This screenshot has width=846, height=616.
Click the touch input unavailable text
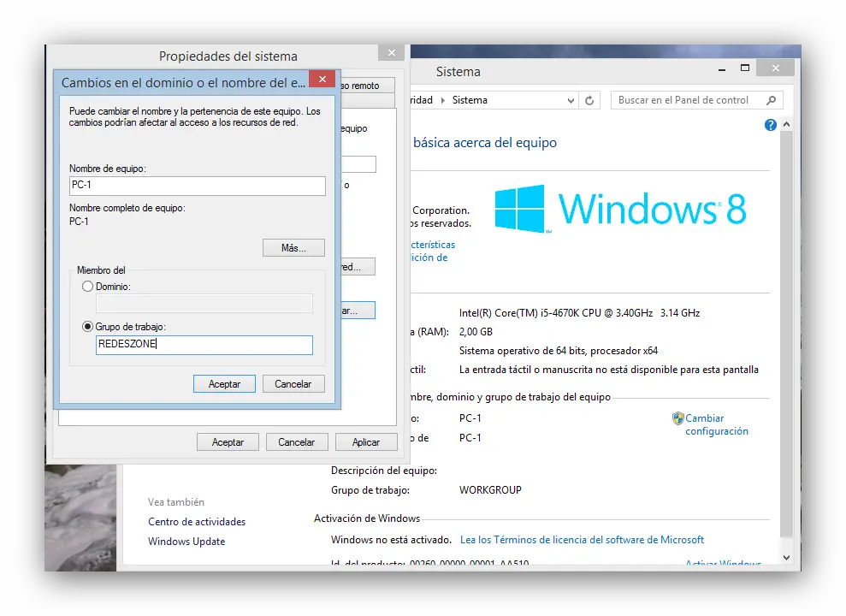click(608, 370)
